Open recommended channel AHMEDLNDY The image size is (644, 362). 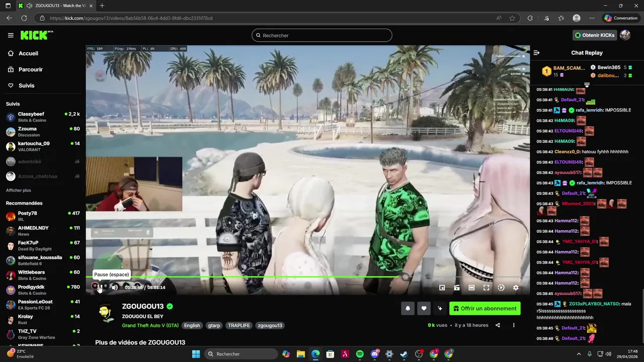tap(43, 231)
